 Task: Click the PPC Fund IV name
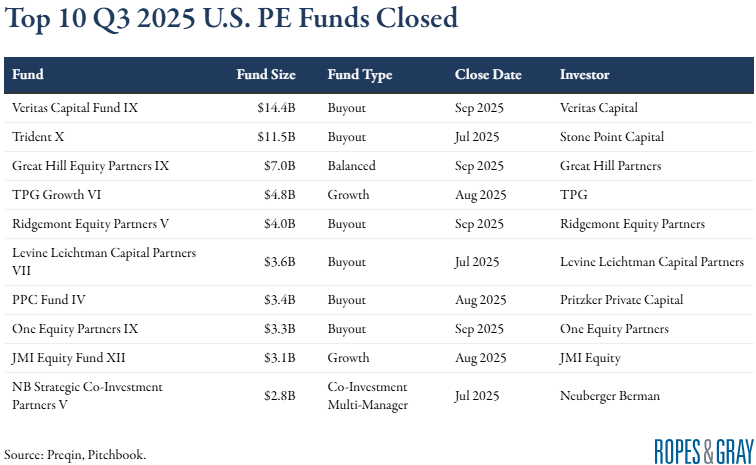click(47, 299)
